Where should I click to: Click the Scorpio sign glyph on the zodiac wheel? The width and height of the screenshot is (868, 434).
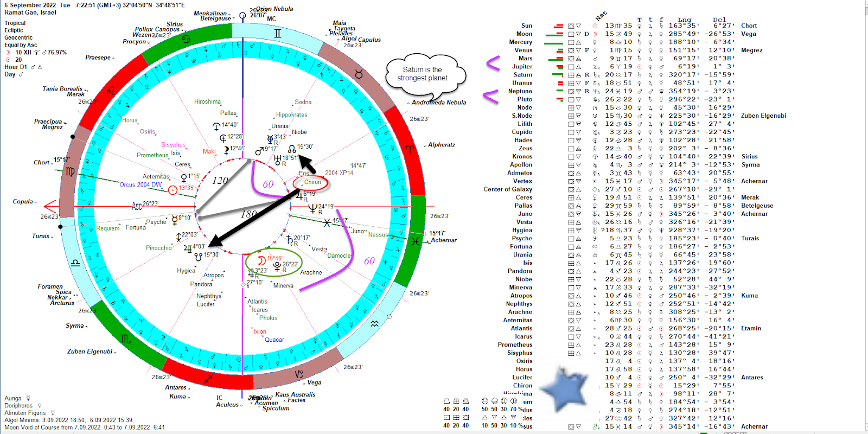(126, 340)
